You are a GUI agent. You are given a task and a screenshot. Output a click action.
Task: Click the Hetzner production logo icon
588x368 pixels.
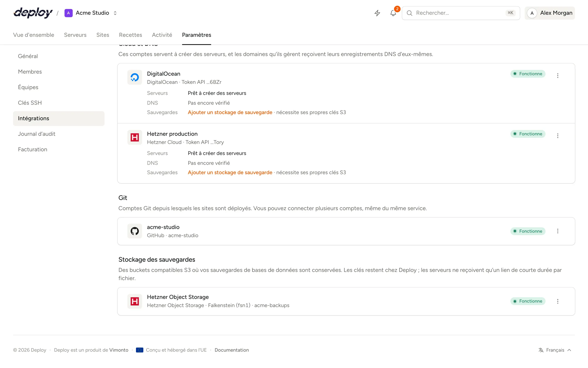point(135,138)
